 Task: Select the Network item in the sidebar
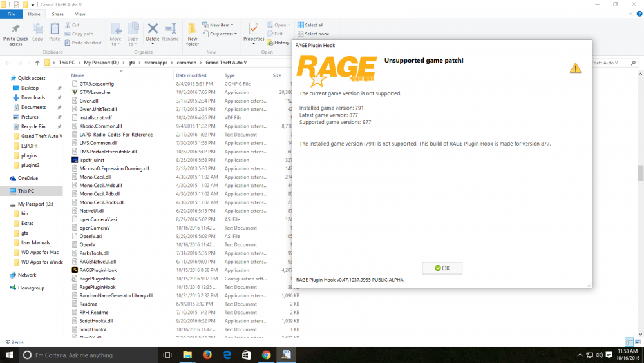coord(26,275)
